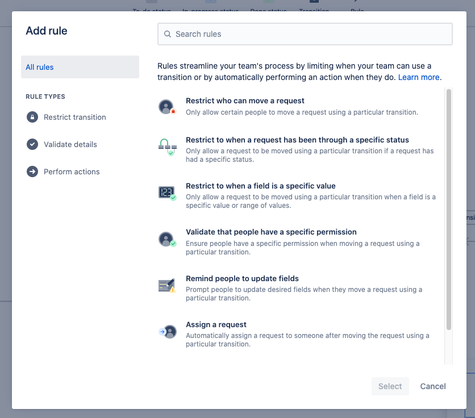Click the specific permission rule icon
This screenshot has width=475, height=418.
point(167,239)
